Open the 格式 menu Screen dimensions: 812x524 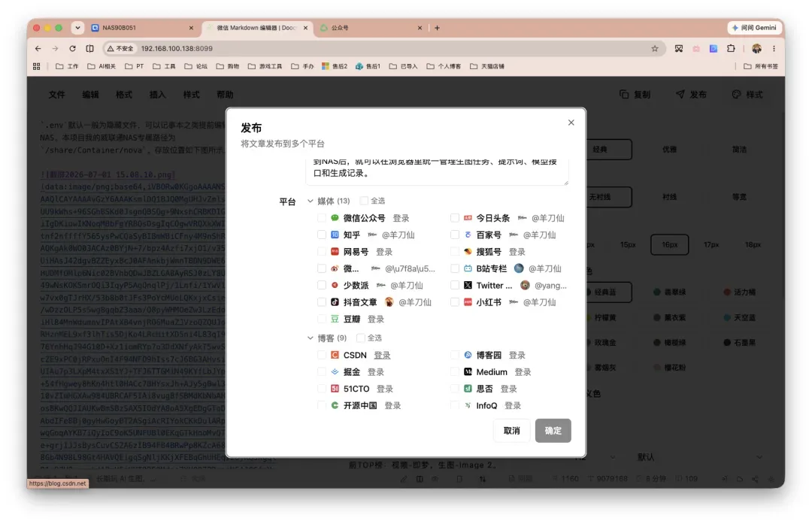[124, 95]
